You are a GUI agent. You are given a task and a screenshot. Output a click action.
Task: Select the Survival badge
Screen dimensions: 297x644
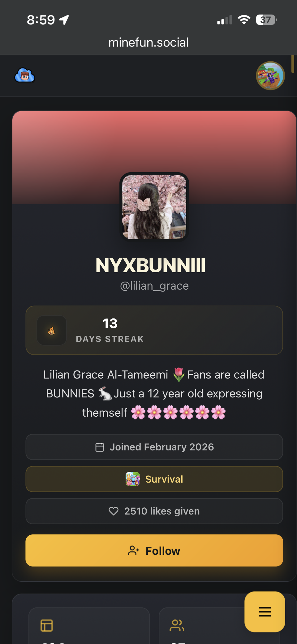tap(154, 479)
